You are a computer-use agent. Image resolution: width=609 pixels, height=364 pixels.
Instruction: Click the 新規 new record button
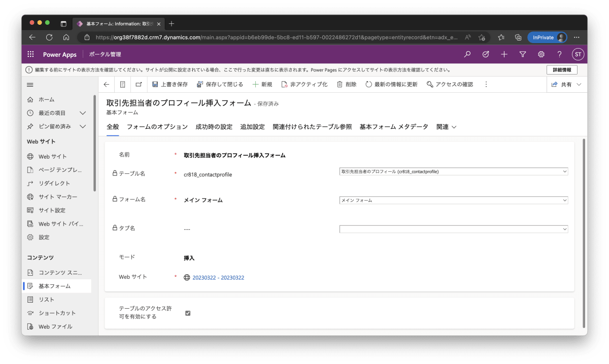pos(262,85)
